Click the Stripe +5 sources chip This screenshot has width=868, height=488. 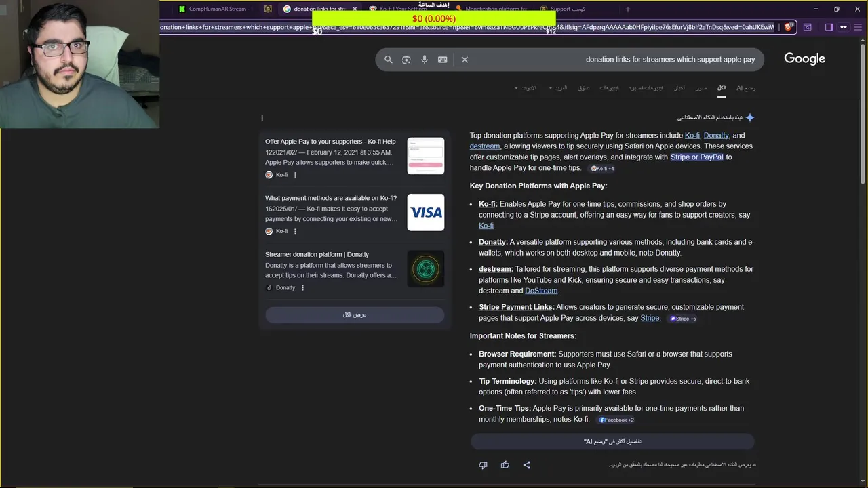pos(683,319)
